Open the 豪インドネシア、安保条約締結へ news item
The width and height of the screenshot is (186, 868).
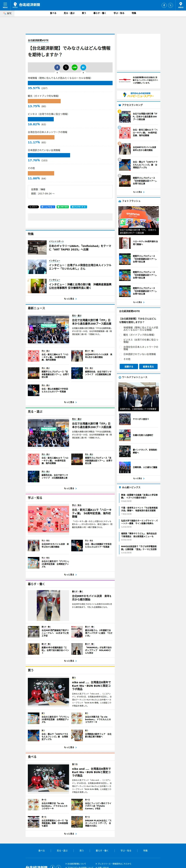coord(145,451)
